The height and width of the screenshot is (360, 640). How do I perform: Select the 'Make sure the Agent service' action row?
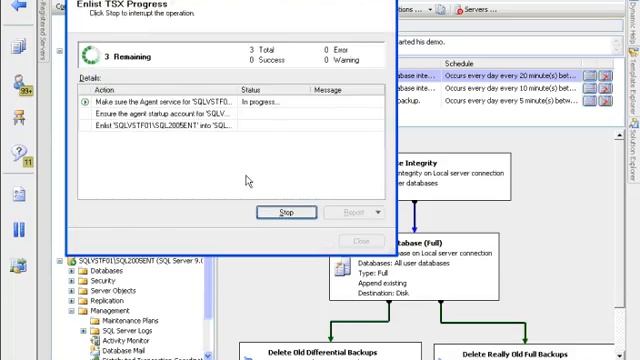point(231,102)
